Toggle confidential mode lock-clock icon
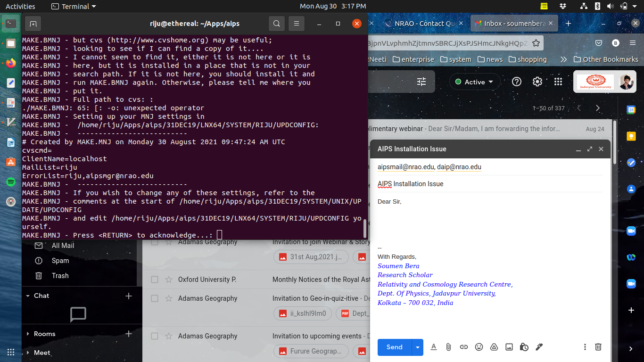Screen dimensions: 644x362 coord(524,347)
